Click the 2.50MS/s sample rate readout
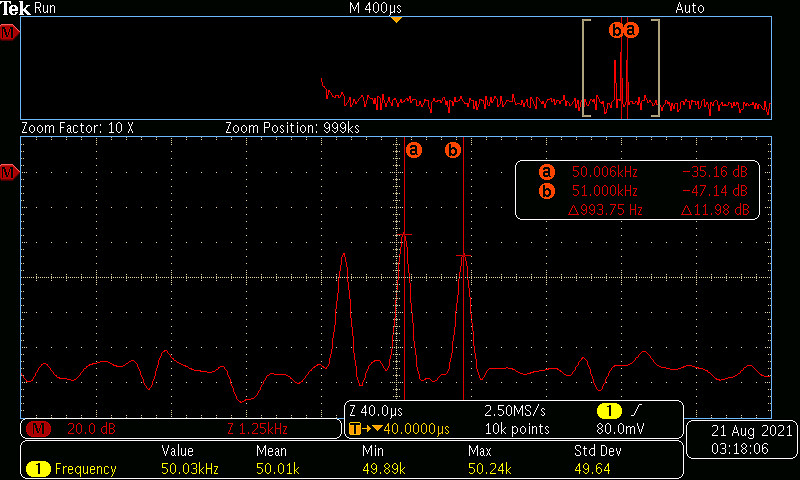The height and width of the screenshot is (480, 800). coord(515,411)
